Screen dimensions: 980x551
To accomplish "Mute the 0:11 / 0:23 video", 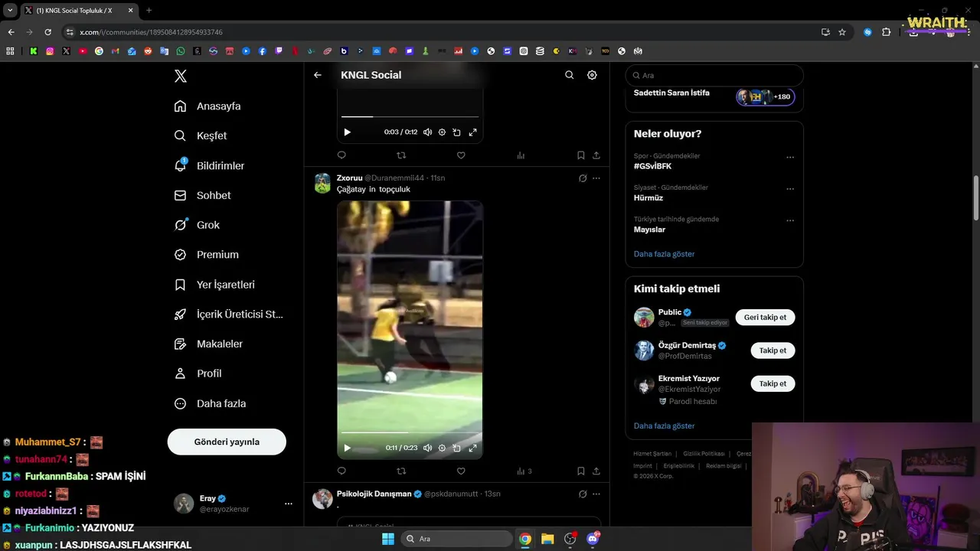I will click(x=427, y=448).
